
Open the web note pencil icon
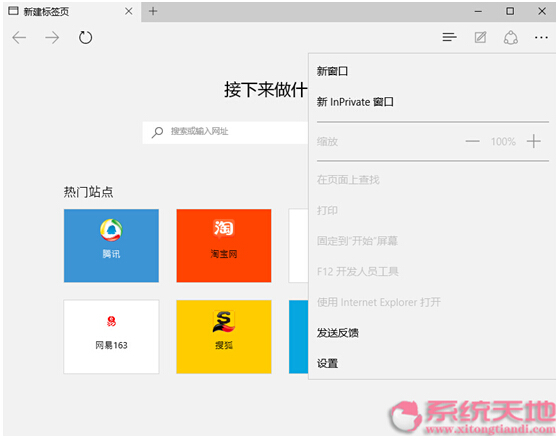click(x=480, y=37)
